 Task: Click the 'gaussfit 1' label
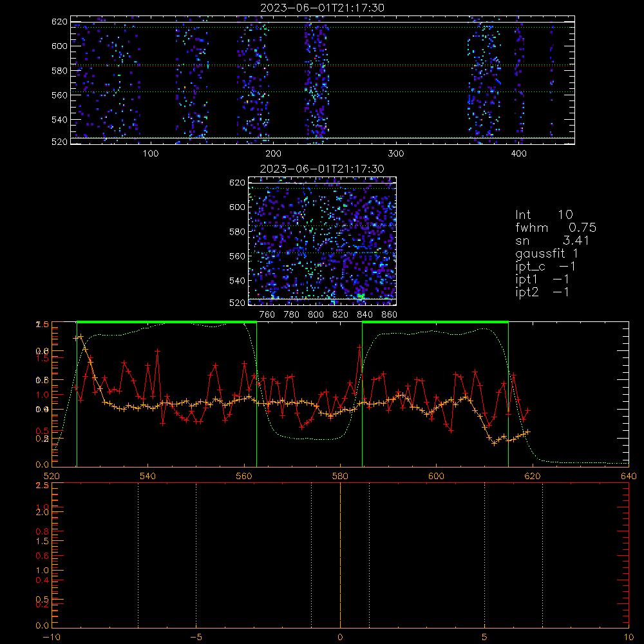coord(547,254)
